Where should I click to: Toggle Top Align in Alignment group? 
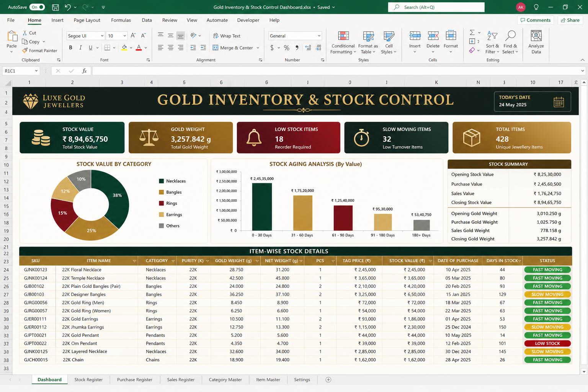161,36
